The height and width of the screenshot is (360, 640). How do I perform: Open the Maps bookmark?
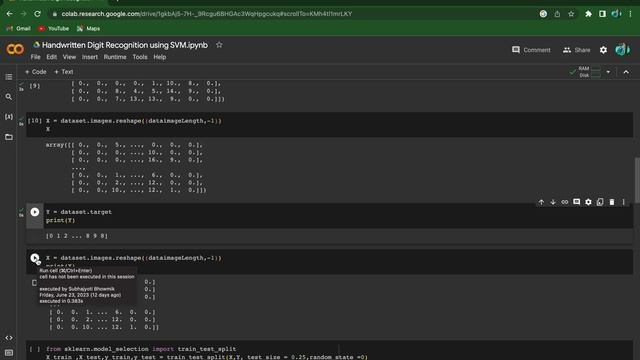pos(88,29)
